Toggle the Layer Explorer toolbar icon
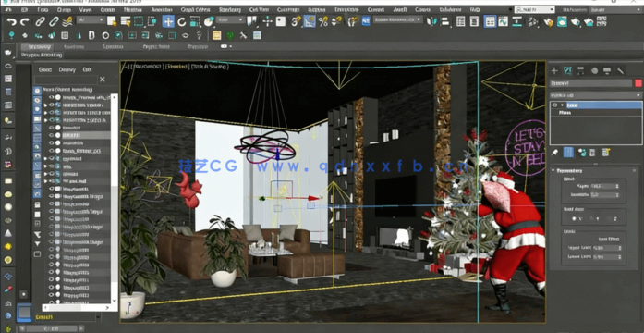 (x=474, y=21)
